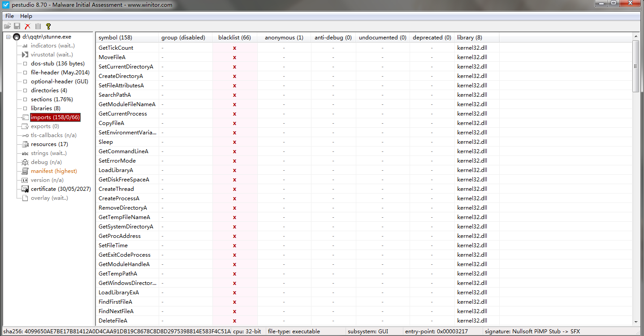Click the manifest scroll icon
This screenshot has width=644, height=336.
point(25,171)
